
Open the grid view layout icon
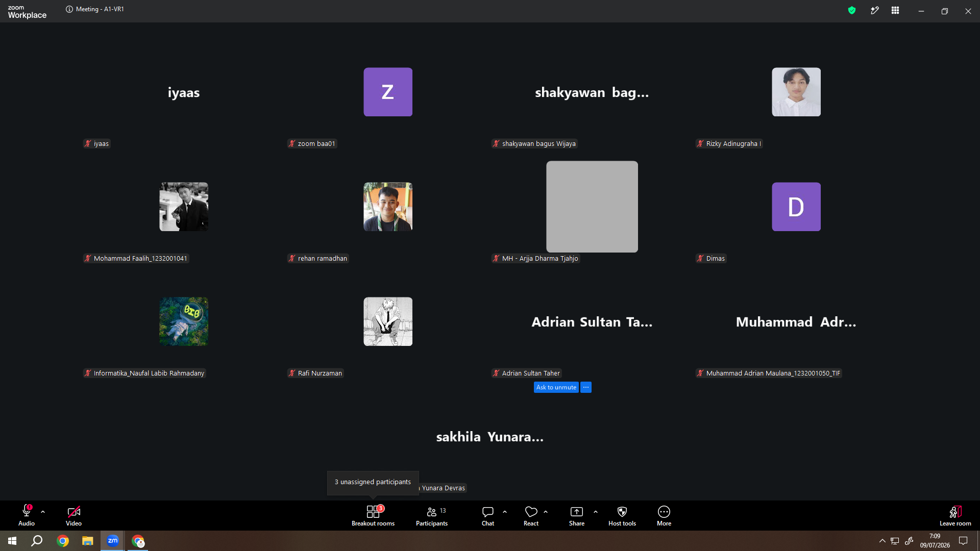[x=895, y=10]
